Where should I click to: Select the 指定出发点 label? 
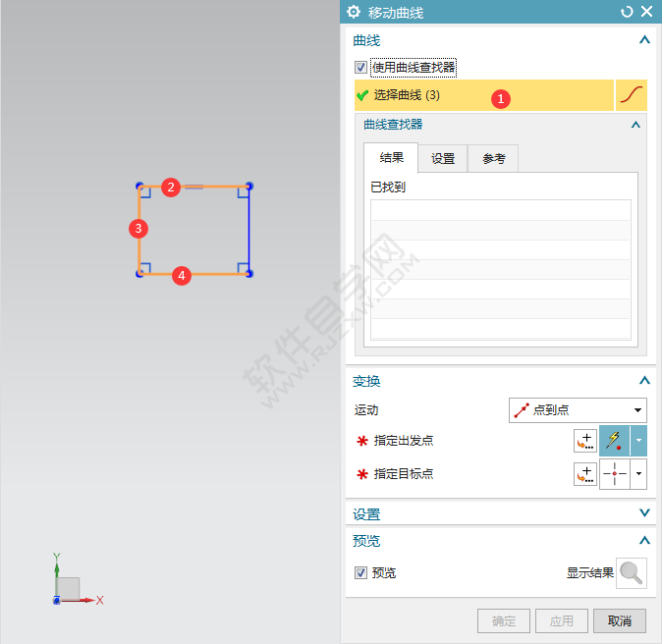[404, 441]
